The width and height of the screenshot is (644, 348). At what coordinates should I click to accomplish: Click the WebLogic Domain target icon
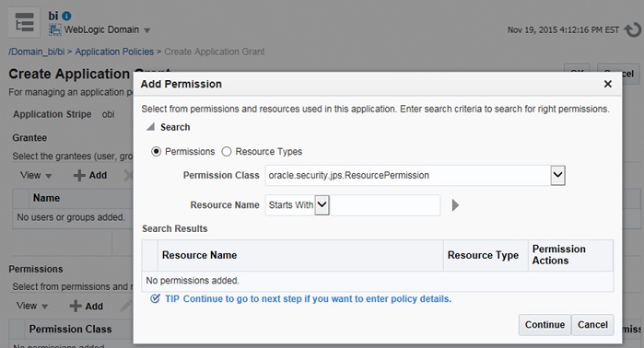click(54, 30)
